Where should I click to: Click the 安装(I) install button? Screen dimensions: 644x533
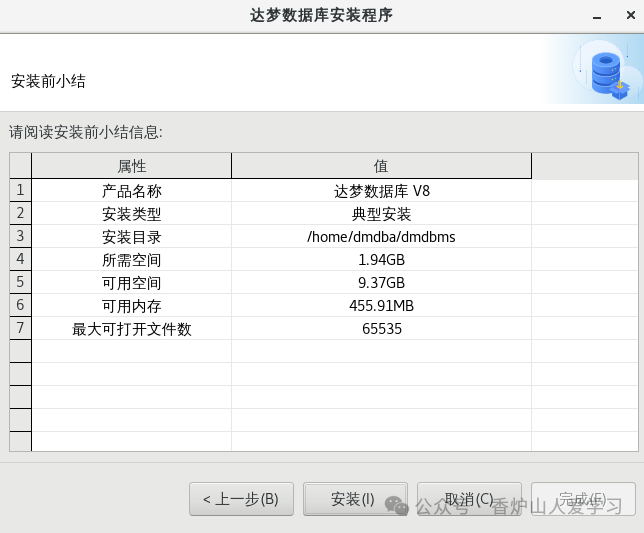pos(355,499)
